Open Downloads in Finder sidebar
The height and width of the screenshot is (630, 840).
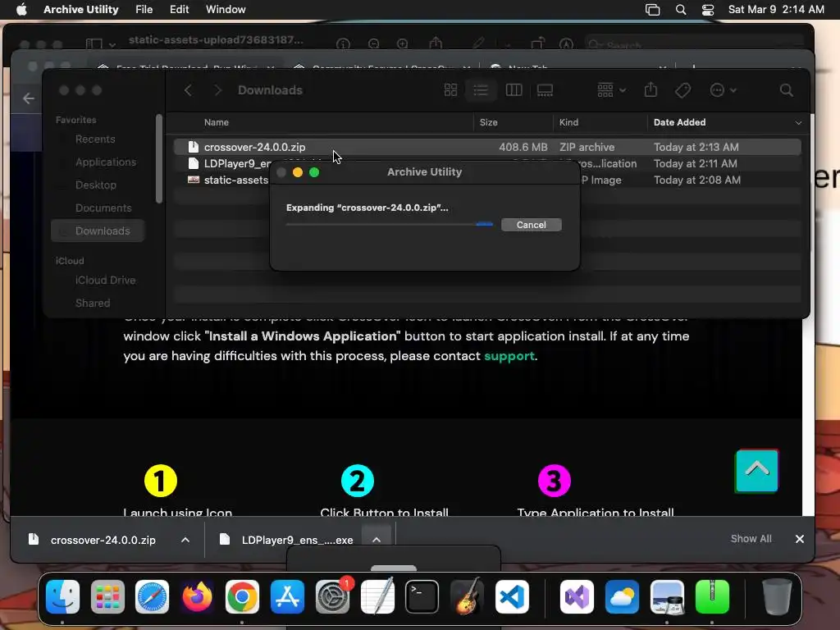(98, 231)
